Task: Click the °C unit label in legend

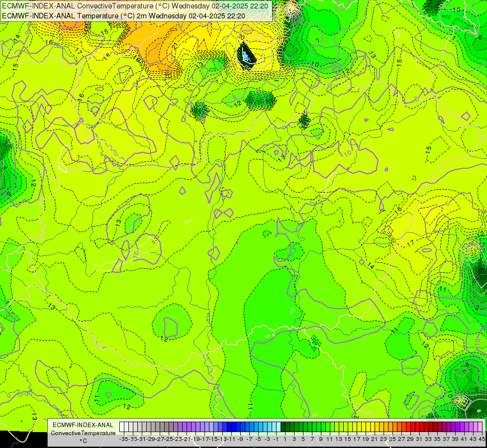Action: [83, 441]
